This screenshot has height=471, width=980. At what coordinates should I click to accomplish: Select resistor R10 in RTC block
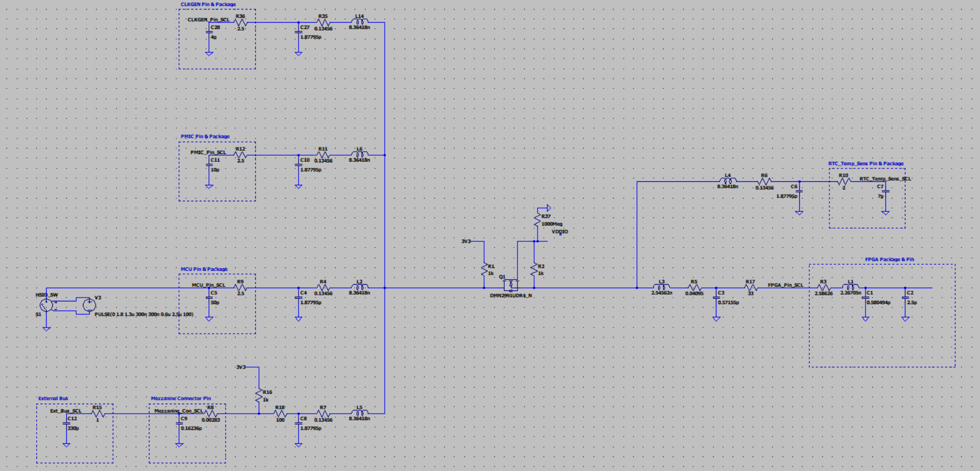click(844, 181)
